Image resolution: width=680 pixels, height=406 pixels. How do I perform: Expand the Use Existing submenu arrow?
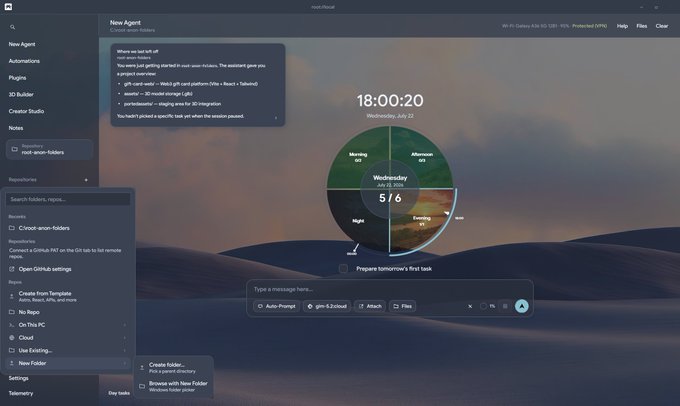pos(125,350)
